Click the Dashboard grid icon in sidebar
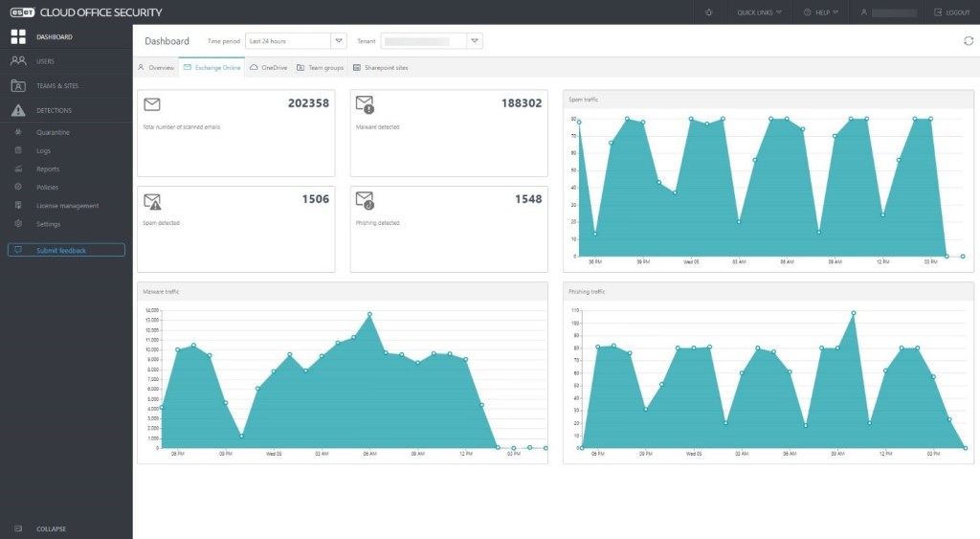Image resolution: width=980 pixels, height=539 pixels. 18,37
